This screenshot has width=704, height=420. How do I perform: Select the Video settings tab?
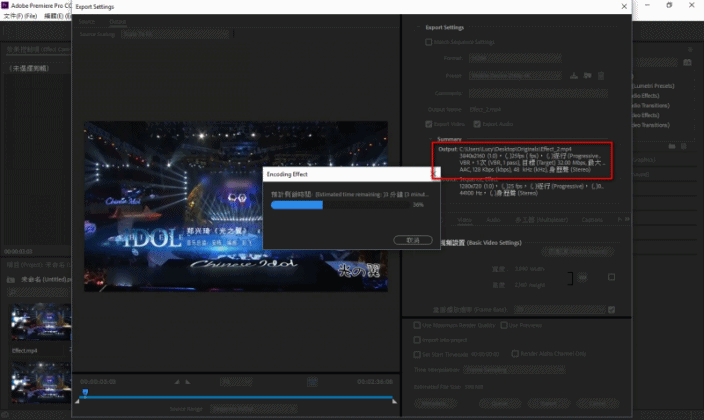465,220
